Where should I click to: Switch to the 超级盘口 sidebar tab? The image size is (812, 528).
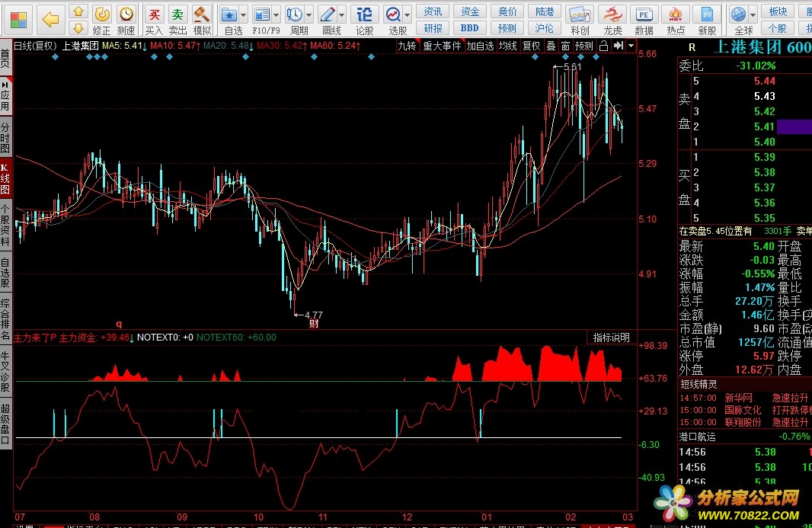pos(5,424)
